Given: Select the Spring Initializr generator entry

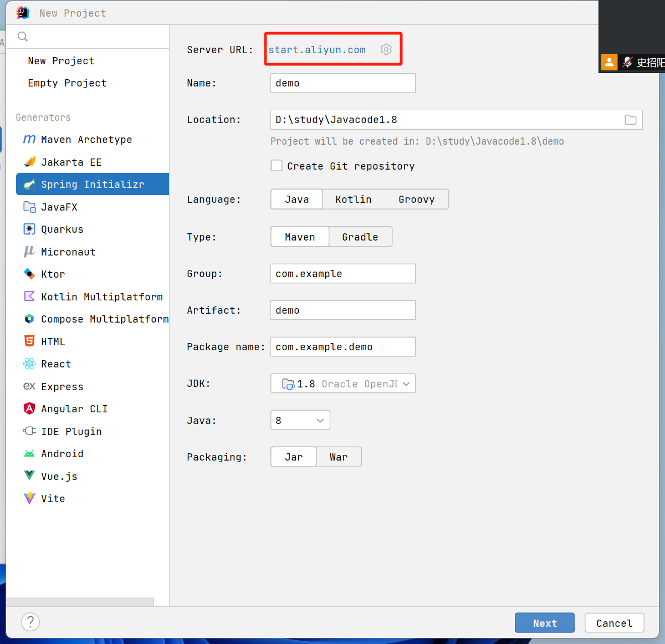Looking at the screenshot, I should [x=92, y=184].
